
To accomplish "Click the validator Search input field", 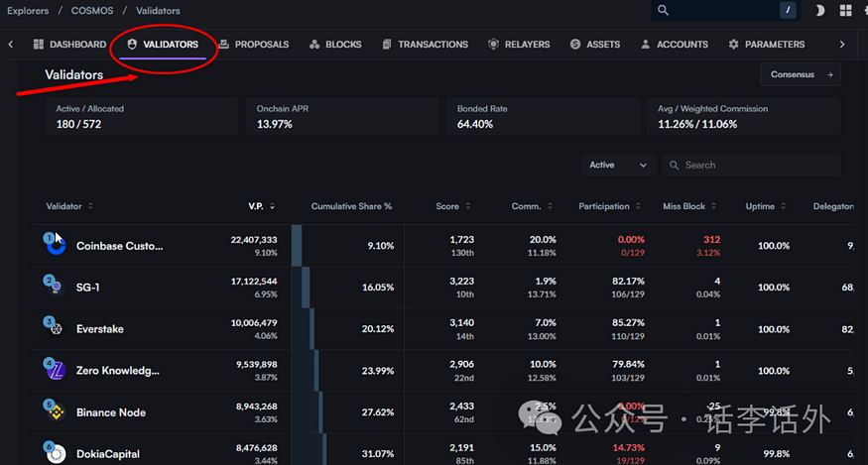I will tap(751, 165).
